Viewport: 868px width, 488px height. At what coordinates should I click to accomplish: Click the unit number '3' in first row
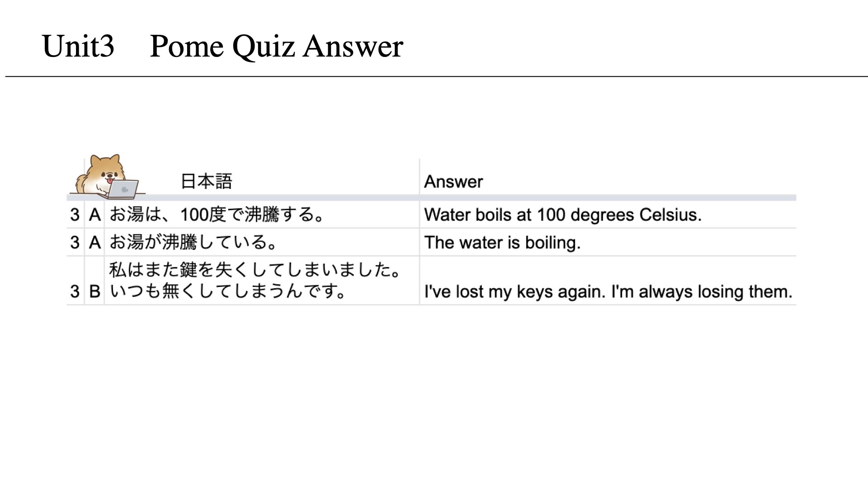pos(75,215)
